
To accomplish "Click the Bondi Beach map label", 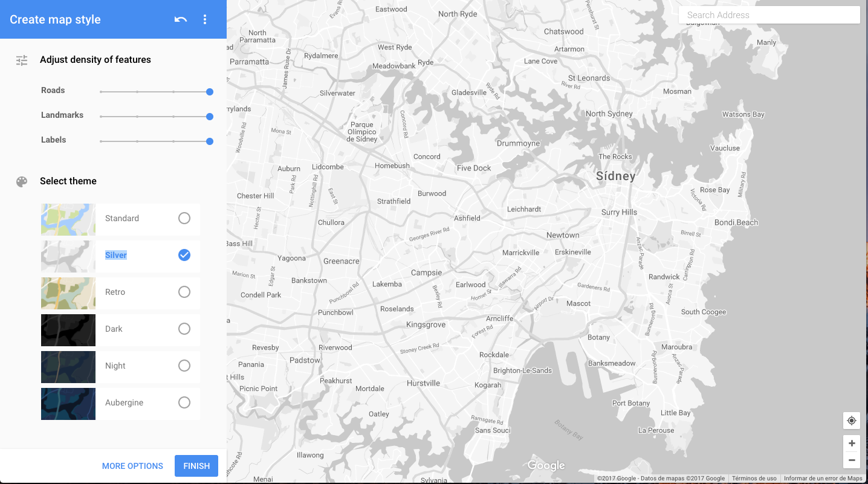I will [736, 222].
